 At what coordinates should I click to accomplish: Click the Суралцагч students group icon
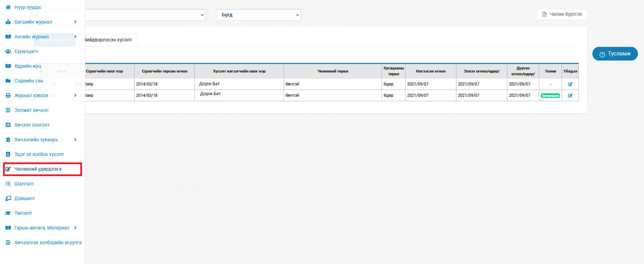click(8, 51)
